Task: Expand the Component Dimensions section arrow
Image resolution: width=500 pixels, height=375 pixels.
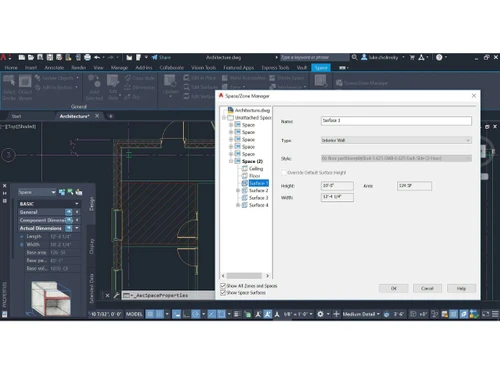Action: coord(77,220)
